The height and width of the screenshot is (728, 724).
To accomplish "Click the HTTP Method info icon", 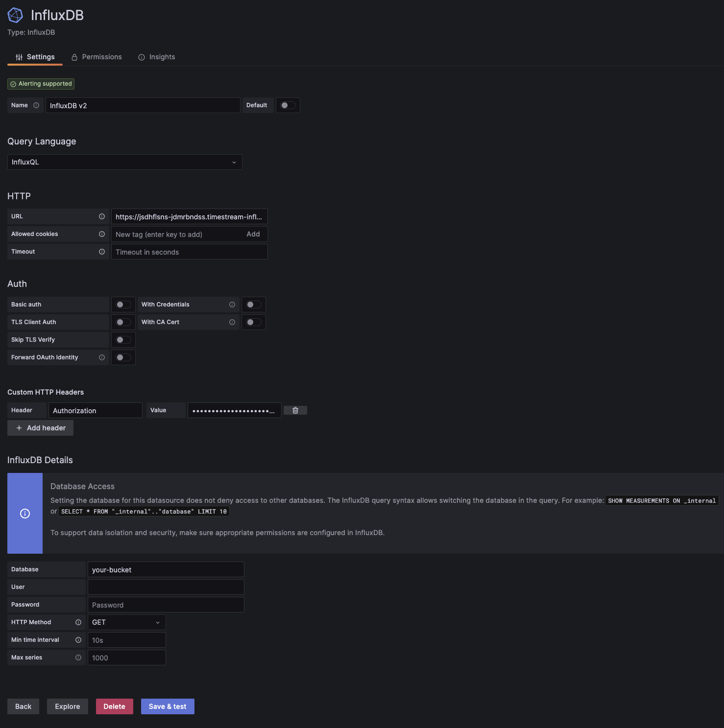I will pyautogui.click(x=78, y=622).
